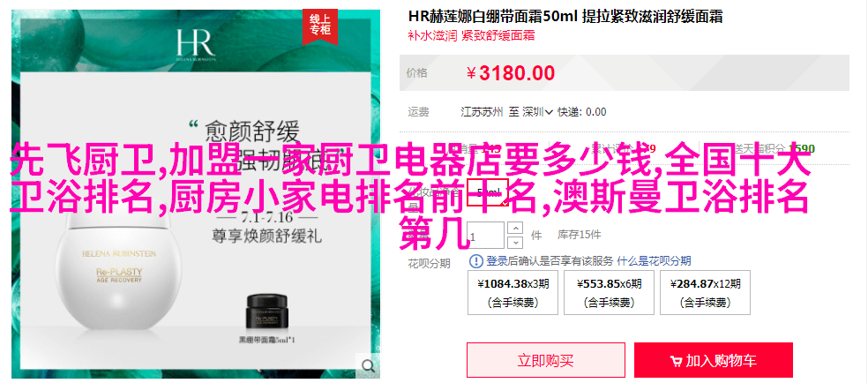Open the 什么是花呗分期 link
This screenshot has height=383, width=868.
[654, 261]
